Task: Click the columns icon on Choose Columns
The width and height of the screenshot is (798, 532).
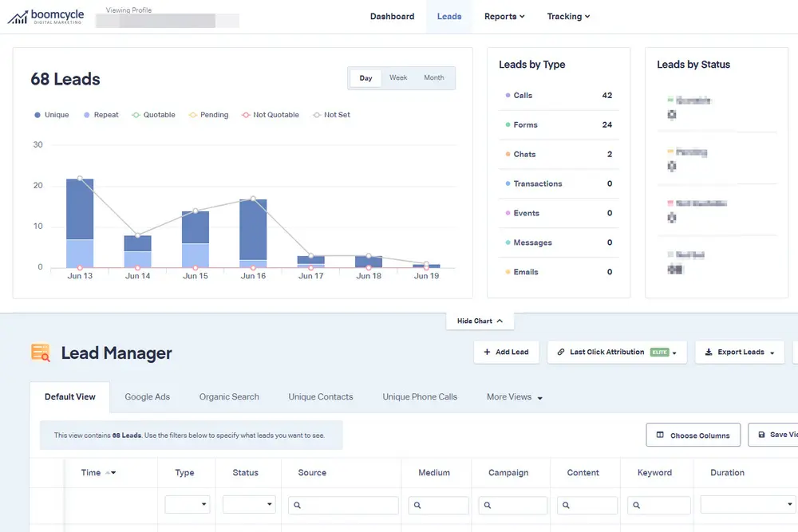Action: (x=659, y=435)
